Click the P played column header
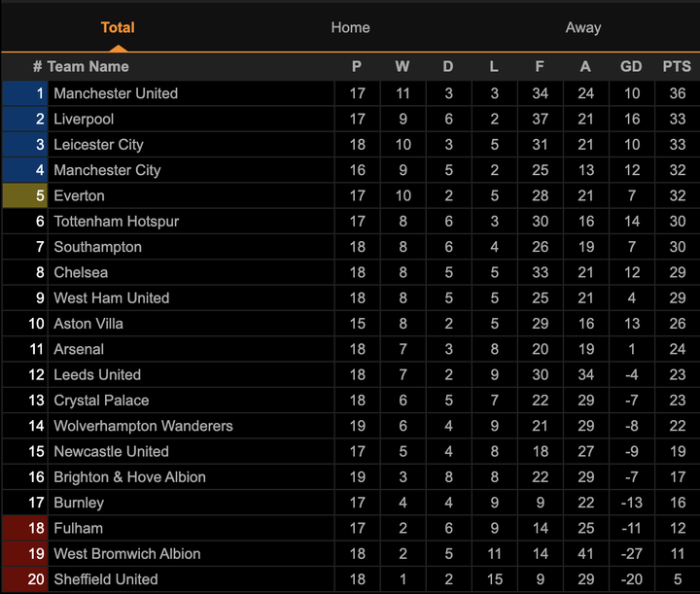The width and height of the screenshot is (700, 594). [357, 66]
